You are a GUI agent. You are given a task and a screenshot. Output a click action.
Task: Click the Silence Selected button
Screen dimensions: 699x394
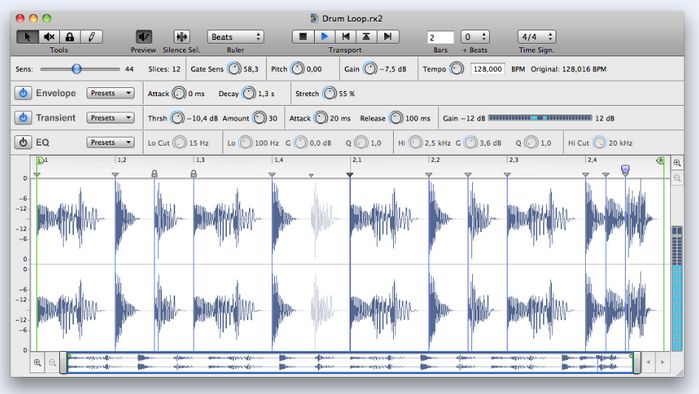click(x=181, y=37)
